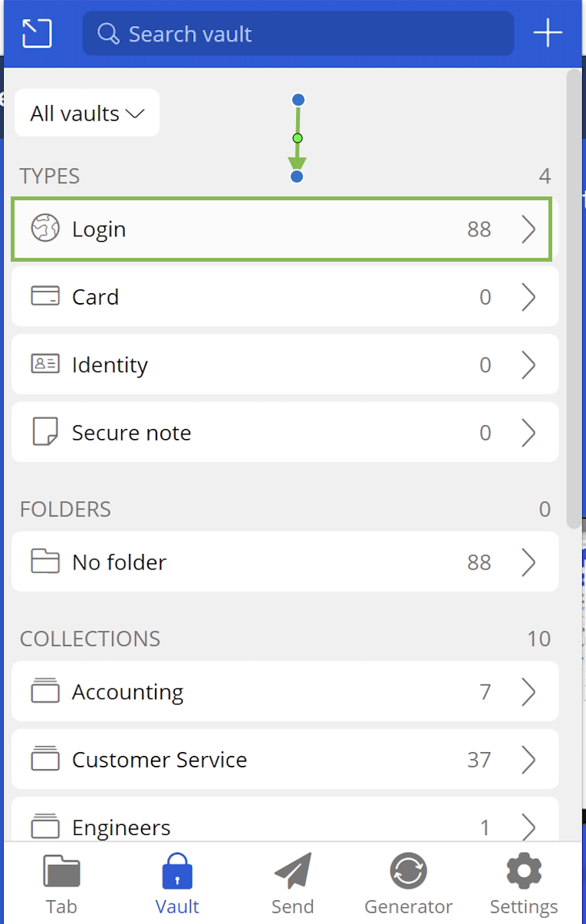Click the Secure note icon
This screenshot has width=586, height=924.
point(45,432)
